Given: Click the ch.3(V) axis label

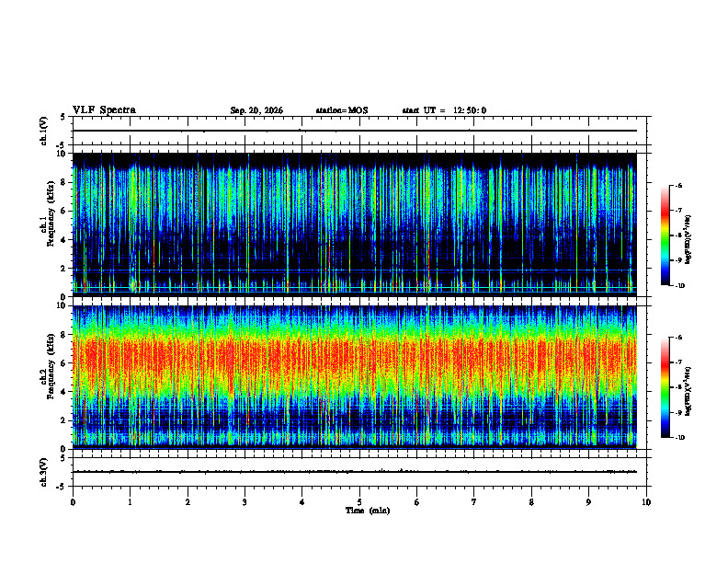Looking at the screenshot, I should [44, 472].
